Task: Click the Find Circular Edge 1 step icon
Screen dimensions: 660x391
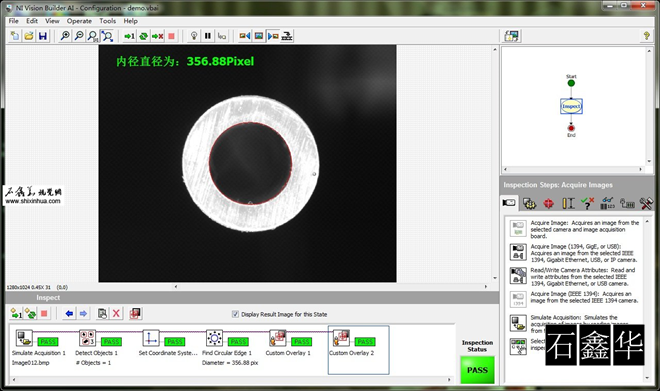Action: [214, 338]
